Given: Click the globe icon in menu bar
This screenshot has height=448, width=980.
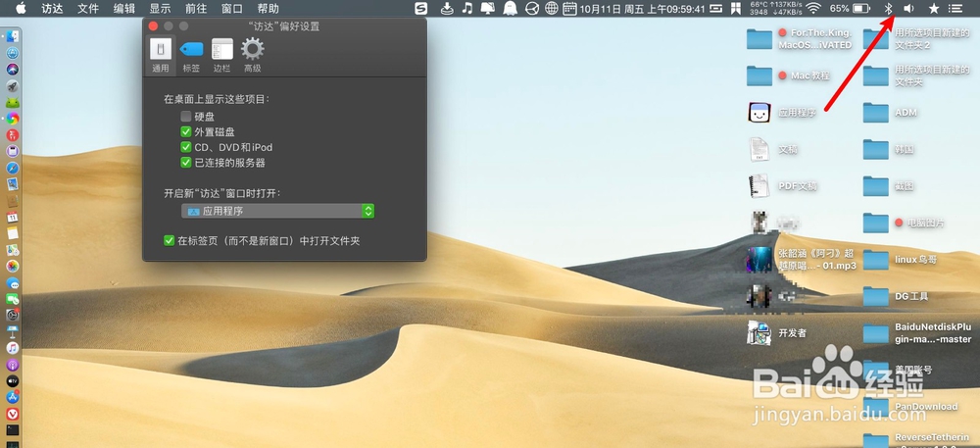Looking at the screenshot, I should point(551,9).
